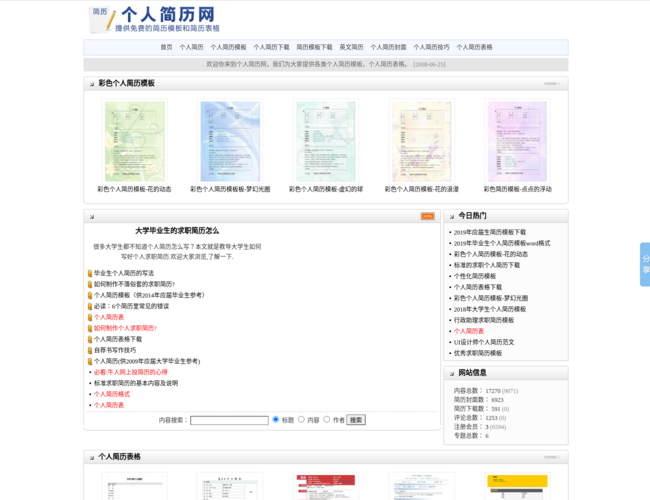Open 个人简历模板(供2014年应届毕业生参考) link

coord(149,295)
